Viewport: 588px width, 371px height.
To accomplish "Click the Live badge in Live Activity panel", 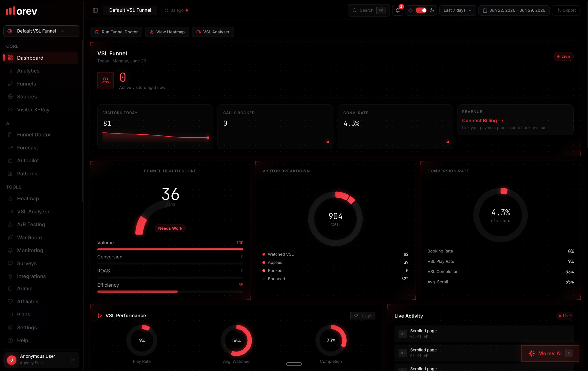I will [x=564, y=316].
